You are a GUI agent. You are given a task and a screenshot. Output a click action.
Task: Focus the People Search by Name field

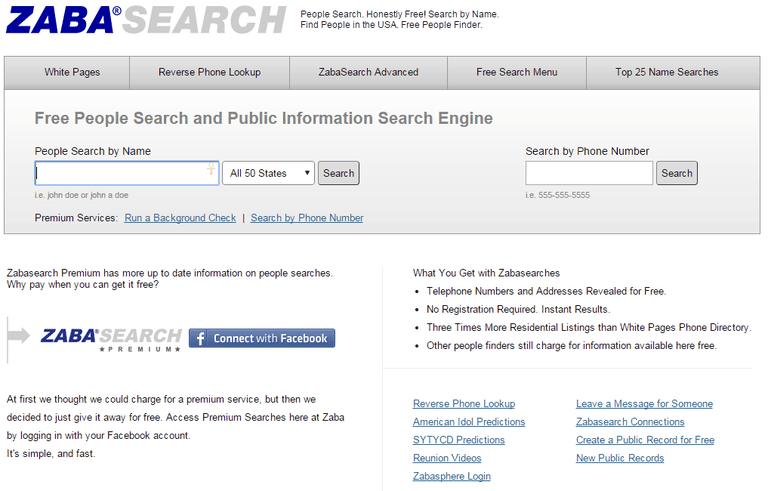127,173
